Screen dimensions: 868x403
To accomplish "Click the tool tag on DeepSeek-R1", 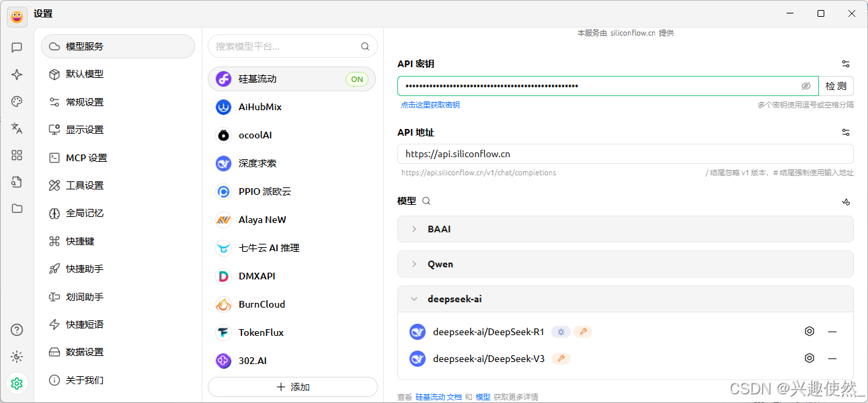I will point(583,331).
